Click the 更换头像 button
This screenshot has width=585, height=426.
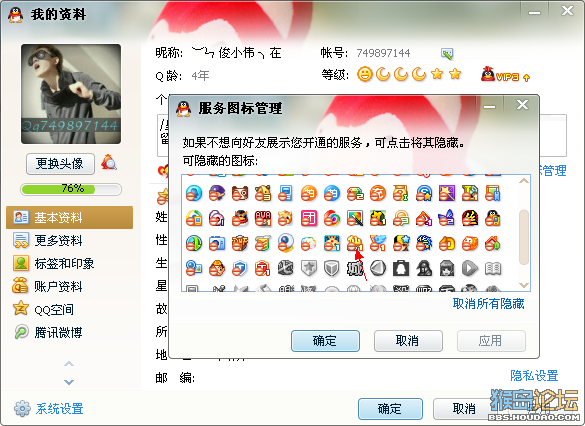coord(60,164)
